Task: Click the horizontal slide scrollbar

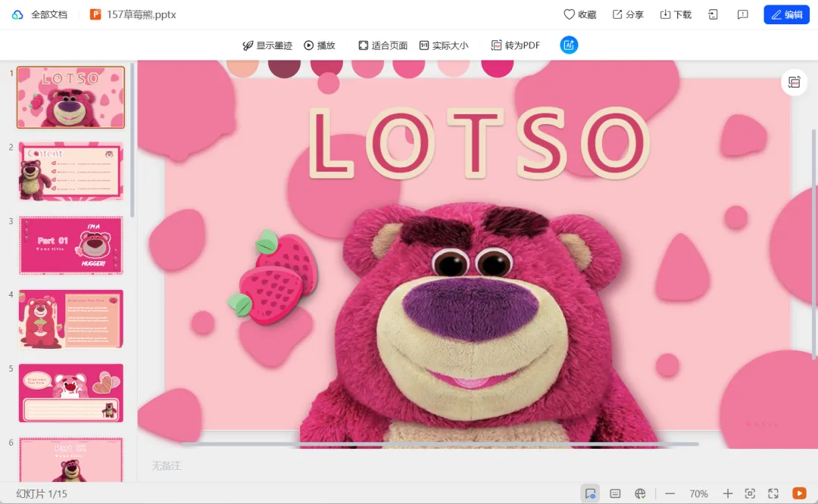Action: pos(439,444)
